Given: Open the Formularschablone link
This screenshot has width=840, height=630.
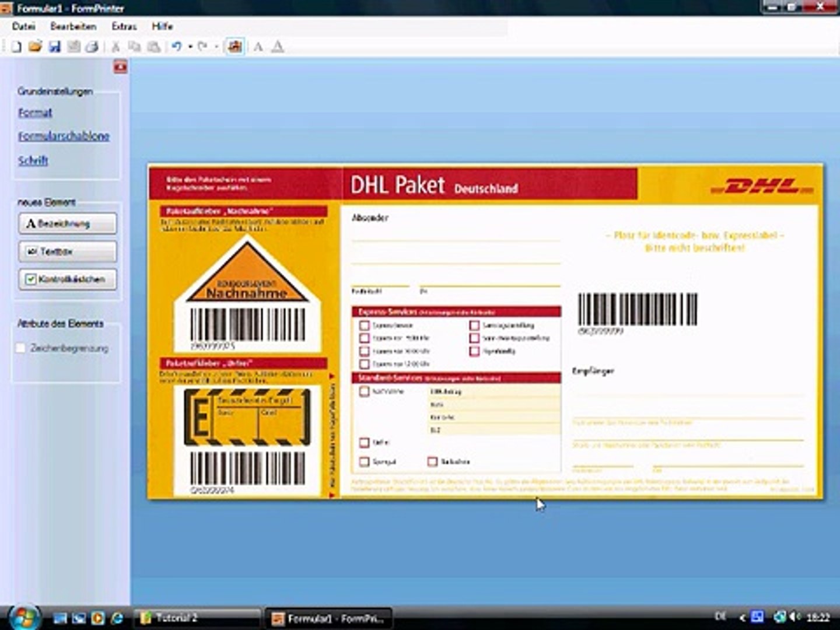Looking at the screenshot, I should tap(64, 136).
